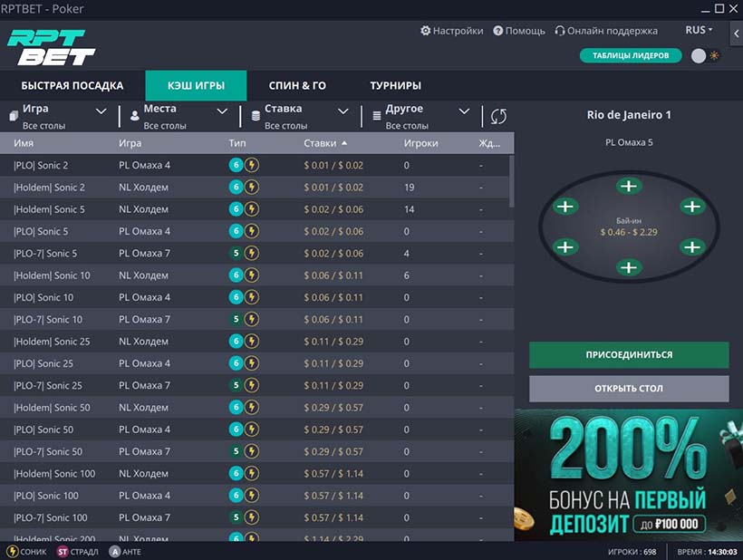Click the Присоединиться button
743x560 pixels.
629,355
